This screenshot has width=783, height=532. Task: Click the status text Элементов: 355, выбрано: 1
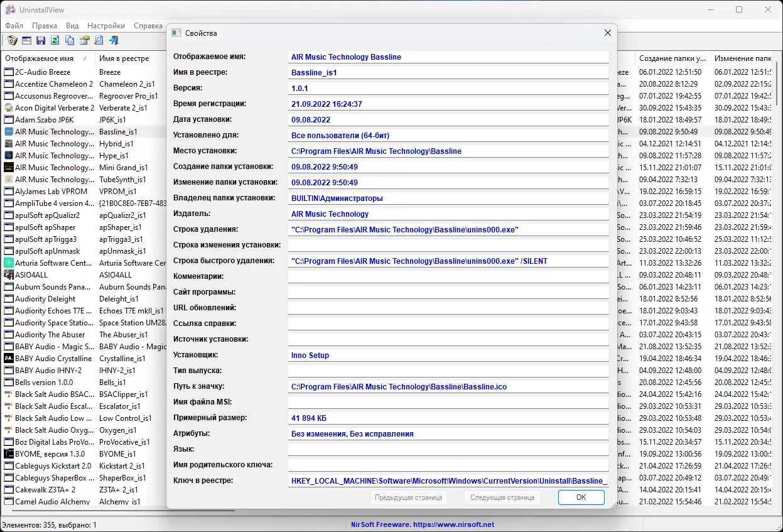[50, 524]
